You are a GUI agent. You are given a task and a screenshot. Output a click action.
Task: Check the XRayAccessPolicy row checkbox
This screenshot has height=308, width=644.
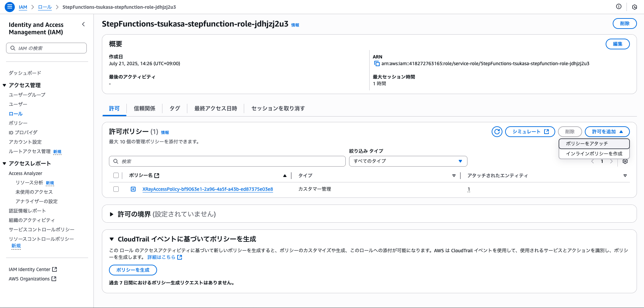(x=116, y=189)
